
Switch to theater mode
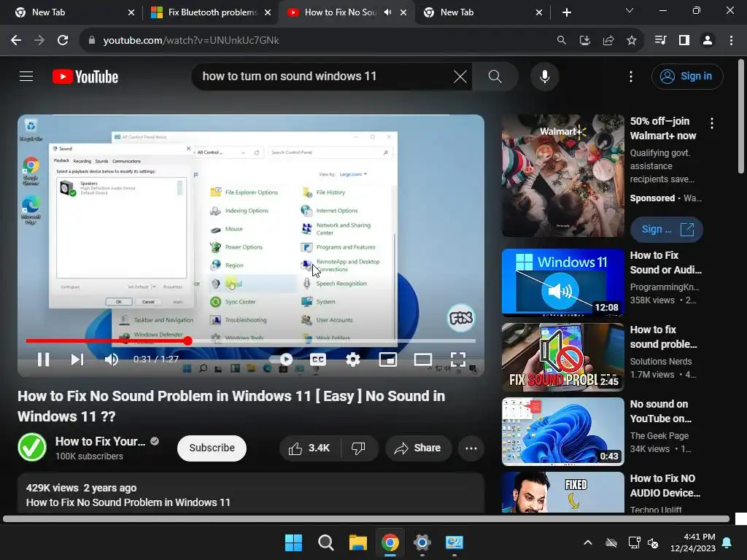pos(422,359)
